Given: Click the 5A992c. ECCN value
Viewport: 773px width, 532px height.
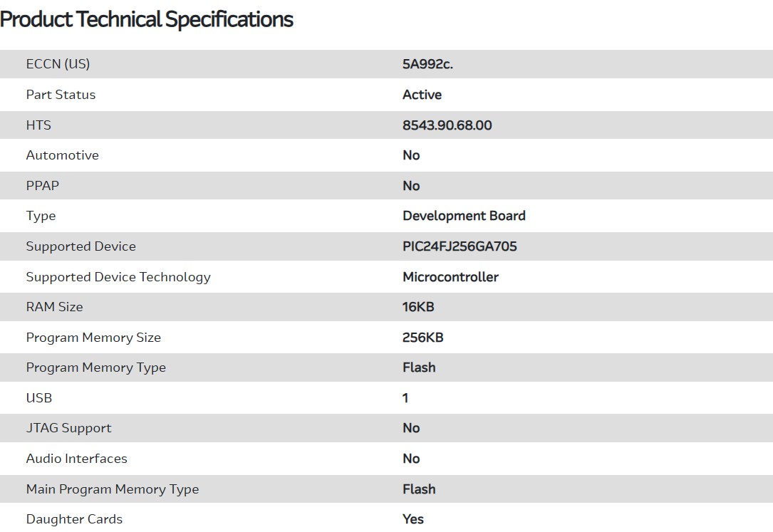Looking at the screenshot, I should (x=427, y=64).
